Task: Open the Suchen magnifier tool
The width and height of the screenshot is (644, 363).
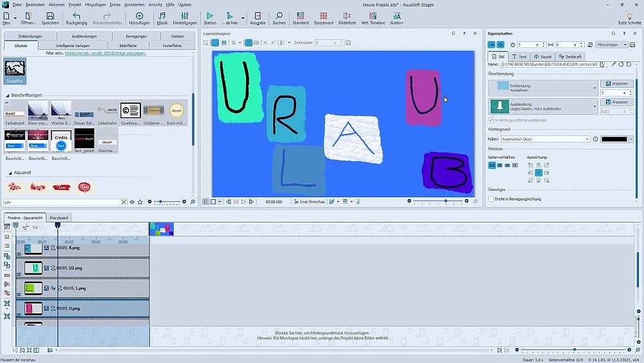Action: (x=279, y=15)
